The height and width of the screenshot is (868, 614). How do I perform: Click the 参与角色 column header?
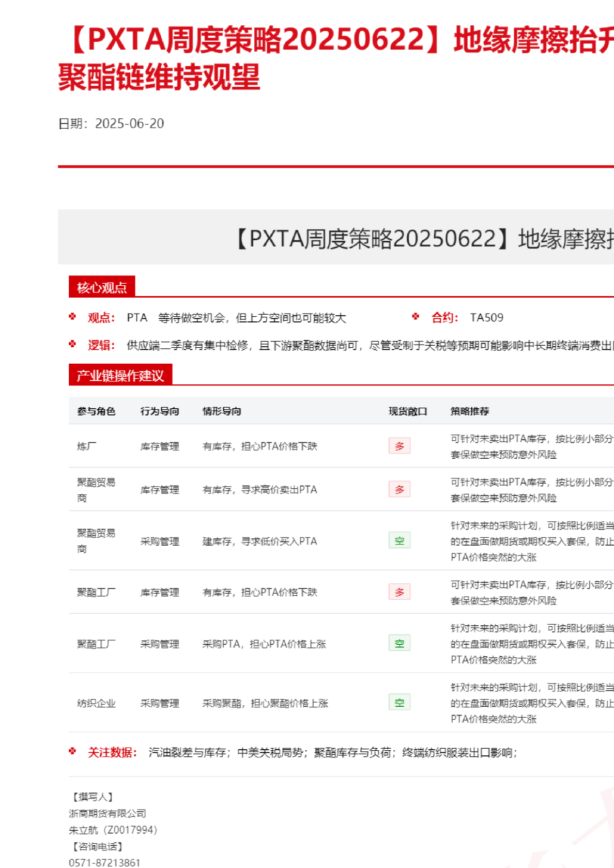pos(96,411)
